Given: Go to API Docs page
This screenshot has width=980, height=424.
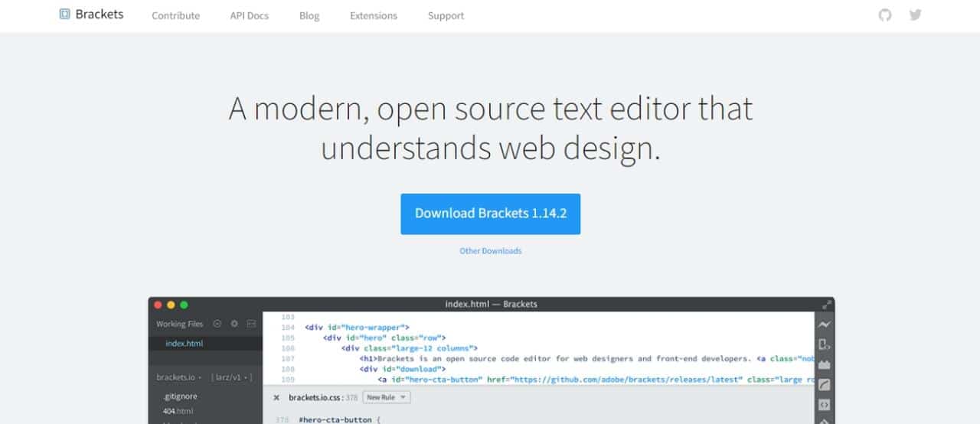Looking at the screenshot, I should [x=250, y=15].
